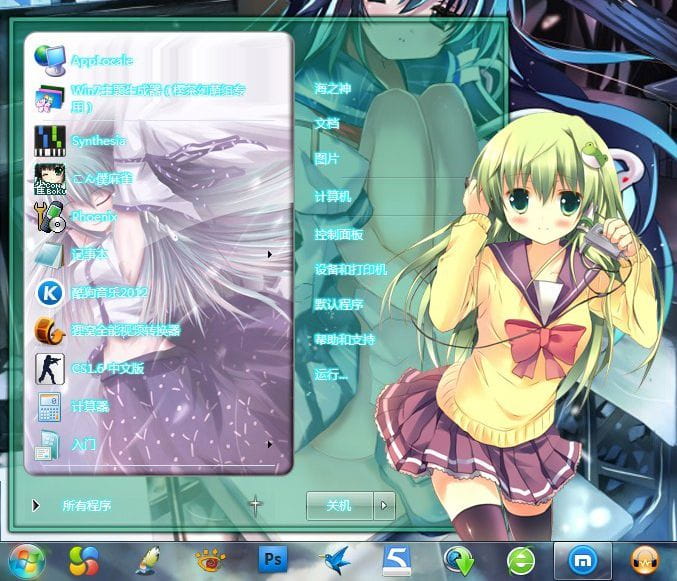The image size is (677, 581).
Task: Launch 酷狗音乐2012 music player
Action: click(x=108, y=292)
